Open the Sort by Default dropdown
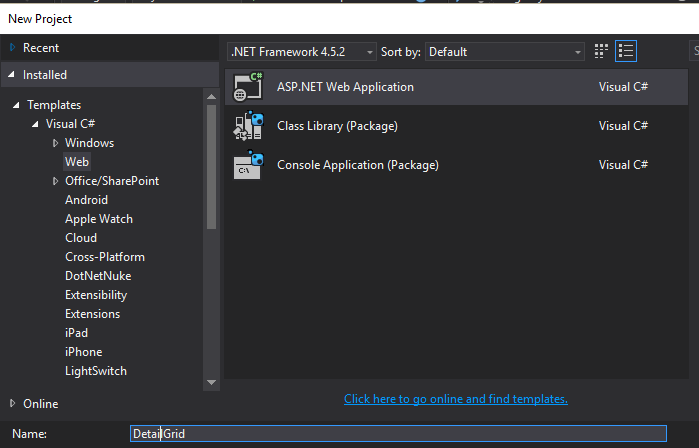This screenshot has width=699, height=448. point(505,51)
